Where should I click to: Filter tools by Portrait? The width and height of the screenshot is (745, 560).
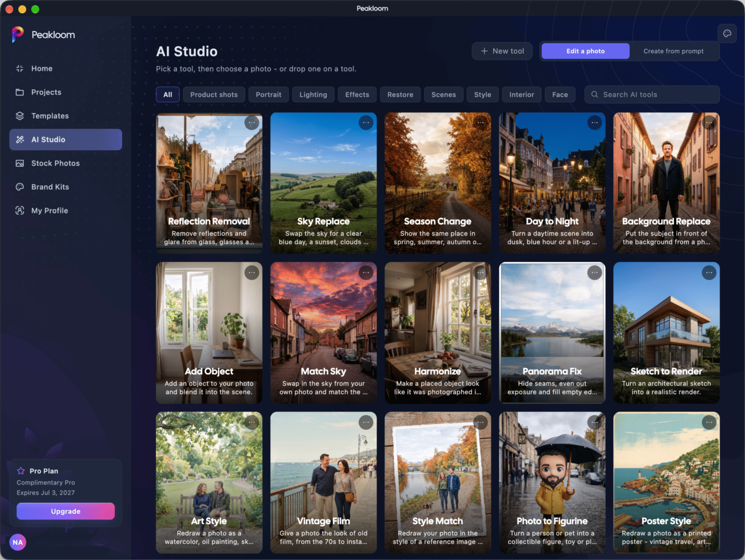(268, 95)
